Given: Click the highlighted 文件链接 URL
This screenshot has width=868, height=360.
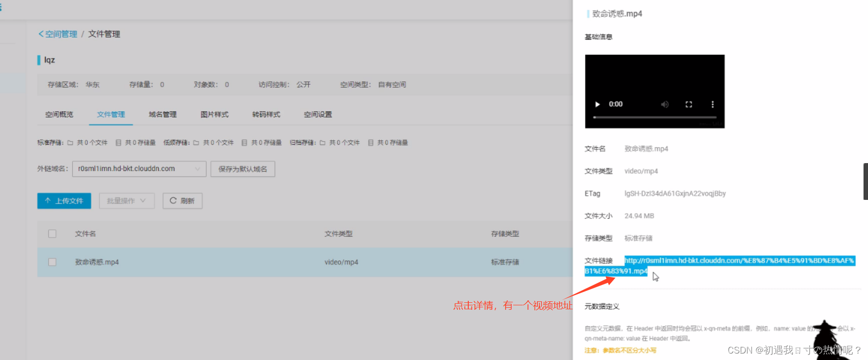Looking at the screenshot, I should coord(720,266).
